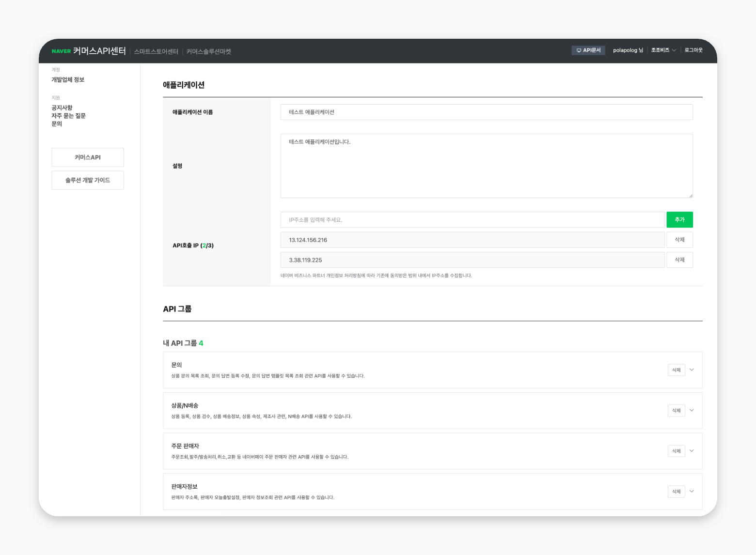Viewport: 756px width, 555px height.
Task: Open the 커머스솔루션마켓 link
Action: [209, 51]
